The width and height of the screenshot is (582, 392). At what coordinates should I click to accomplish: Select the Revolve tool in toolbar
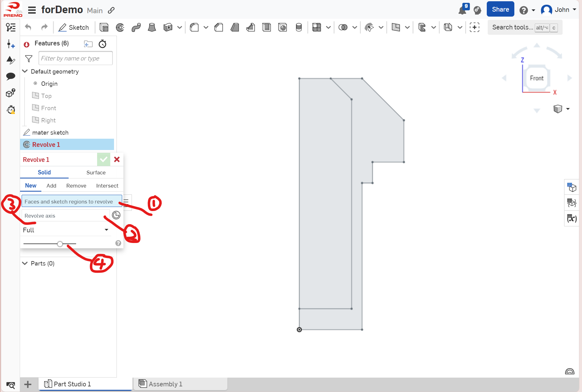tap(120, 28)
